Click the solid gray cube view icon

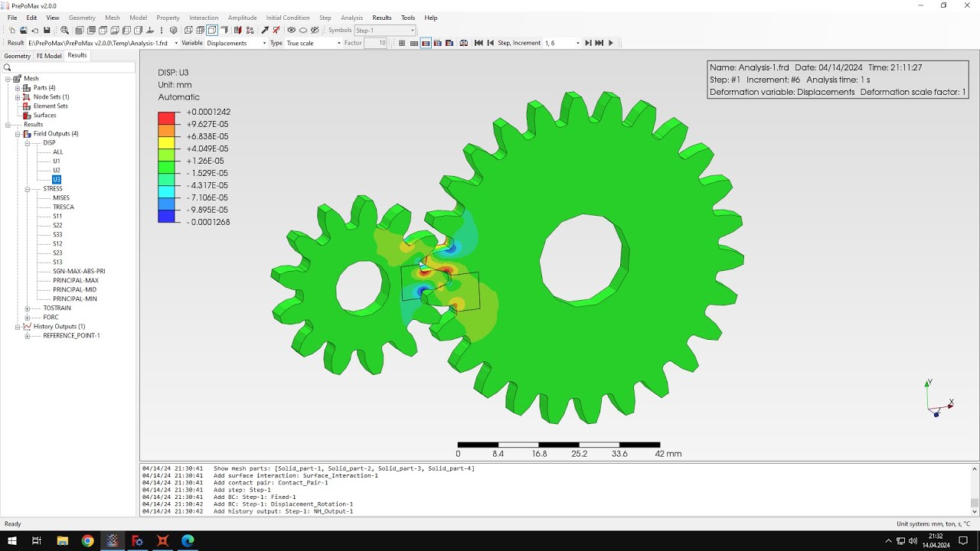(x=174, y=30)
